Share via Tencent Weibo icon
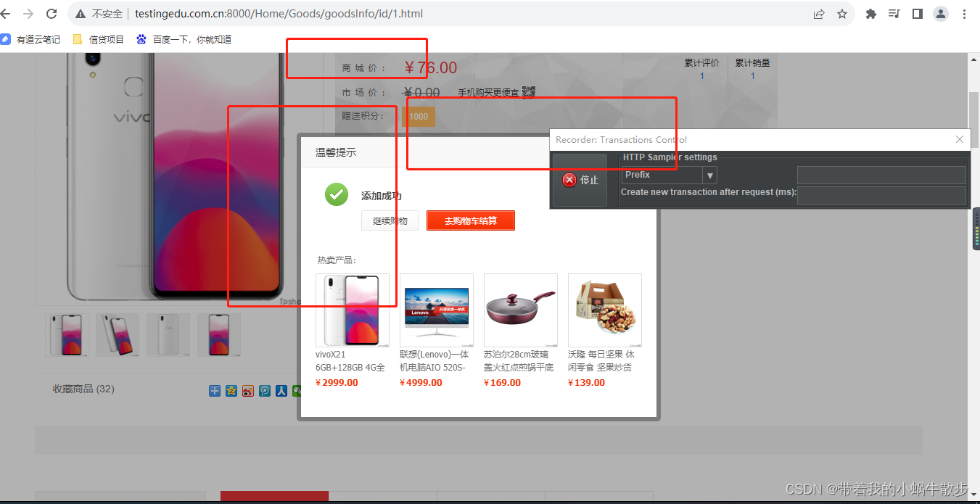 (265, 391)
